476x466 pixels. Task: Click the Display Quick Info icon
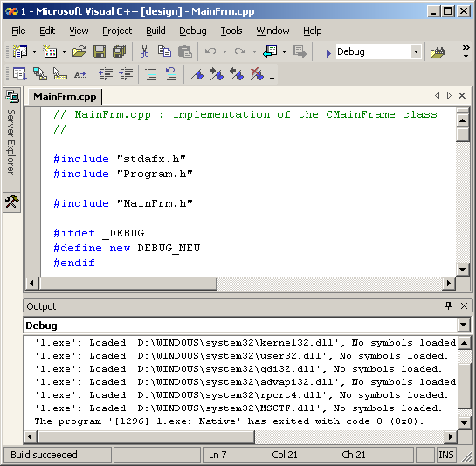pyautogui.click(x=59, y=74)
